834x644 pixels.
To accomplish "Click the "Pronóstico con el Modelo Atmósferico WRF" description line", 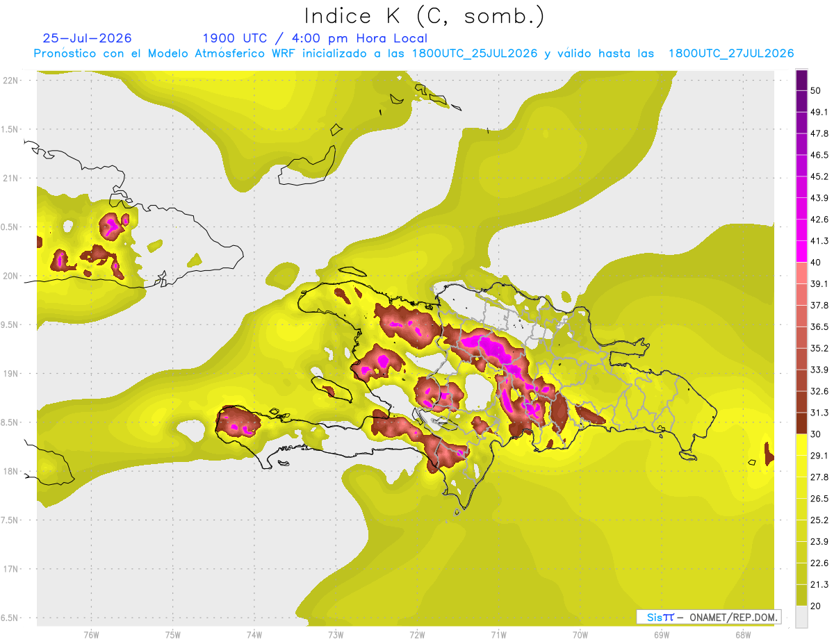I will [x=414, y=53].
